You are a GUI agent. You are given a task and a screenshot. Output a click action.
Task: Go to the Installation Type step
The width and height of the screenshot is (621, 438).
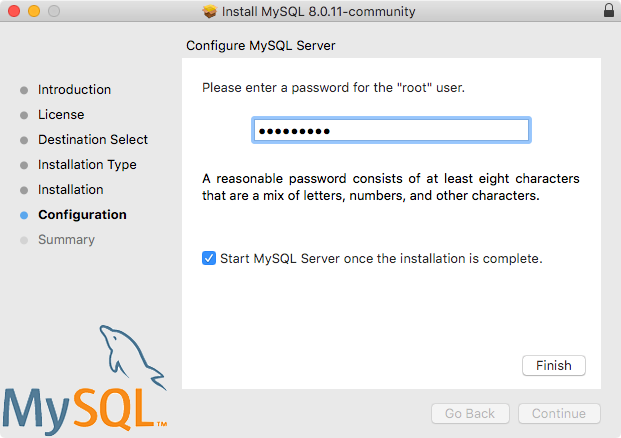point(87,165)
